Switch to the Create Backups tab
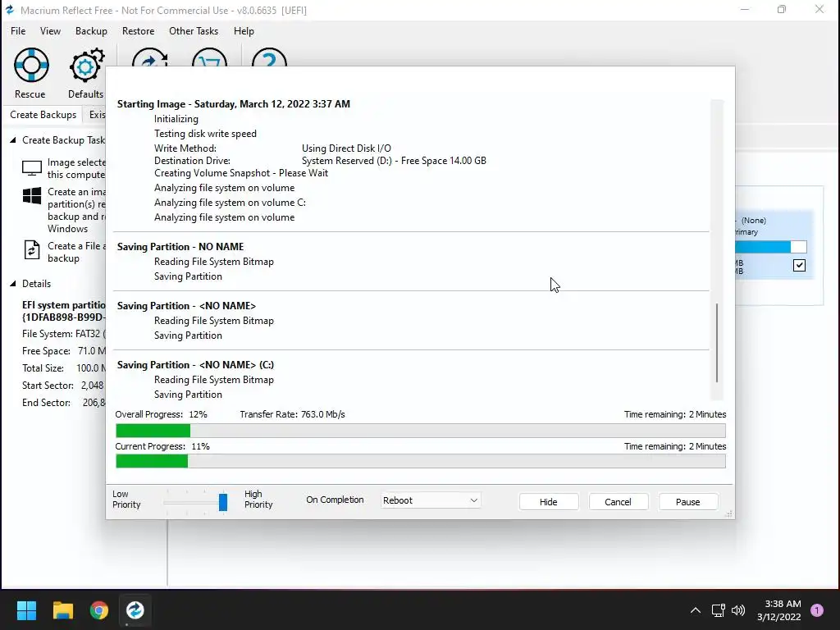Image resolution: width=840 pixels, height=630 pixels. [x=43, y=115]
